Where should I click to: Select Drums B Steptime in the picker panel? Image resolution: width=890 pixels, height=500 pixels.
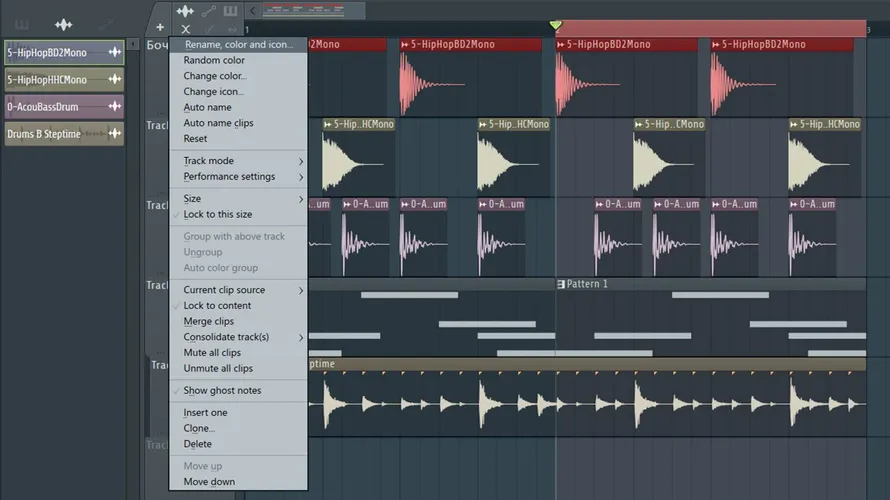coord(64,133)
